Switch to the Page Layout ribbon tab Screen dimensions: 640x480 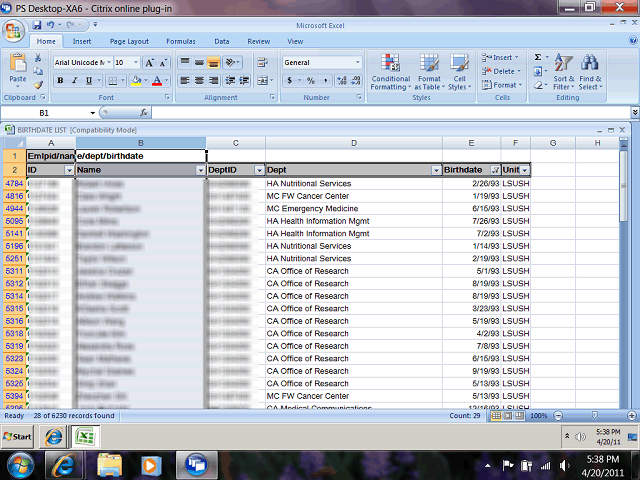tap(129, 41)
